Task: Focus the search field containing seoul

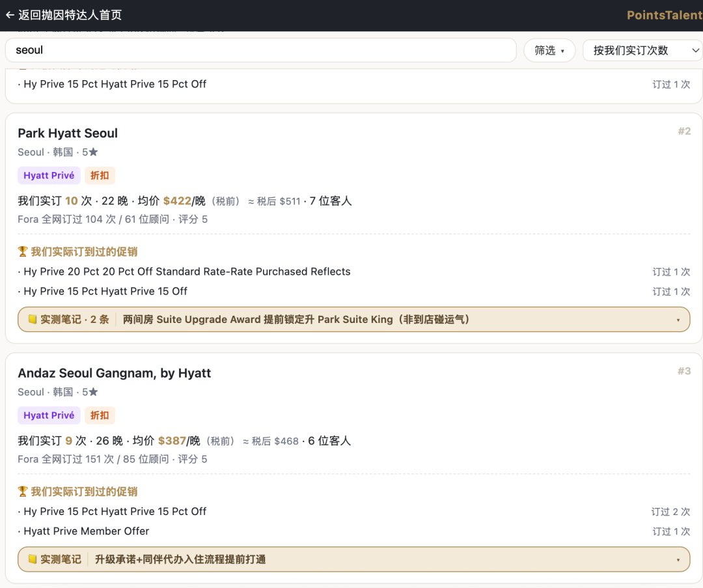Action: (x=261, y=50)
